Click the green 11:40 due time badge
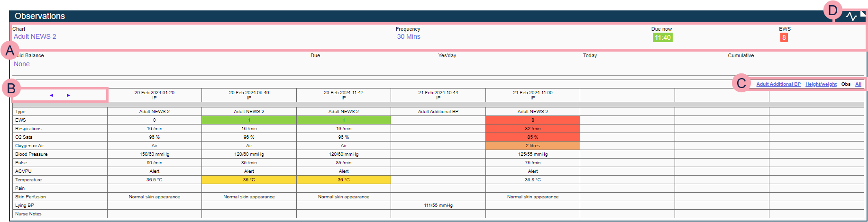The image size is (868, 222). (x=662, y=37)
